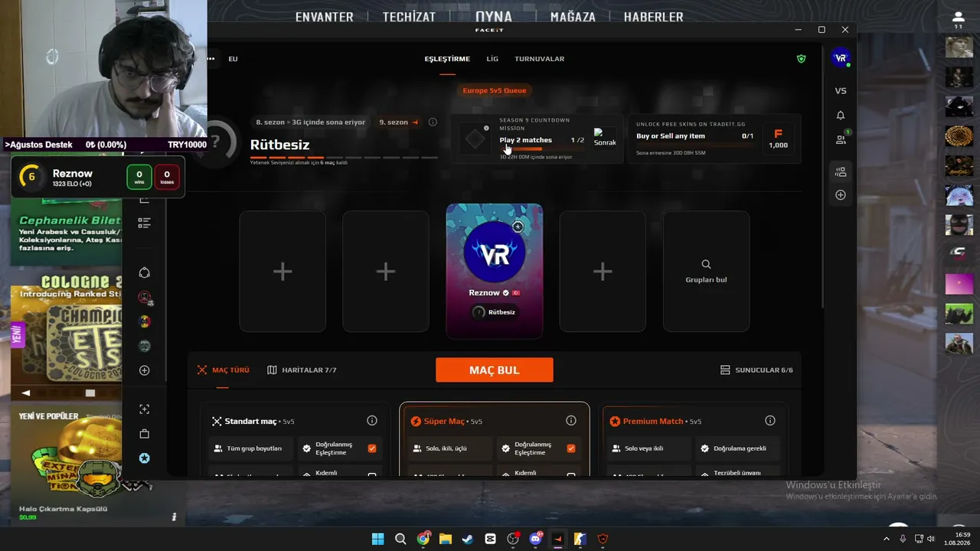Click the crosshair scan icon in left sidebar

[144, 409]
